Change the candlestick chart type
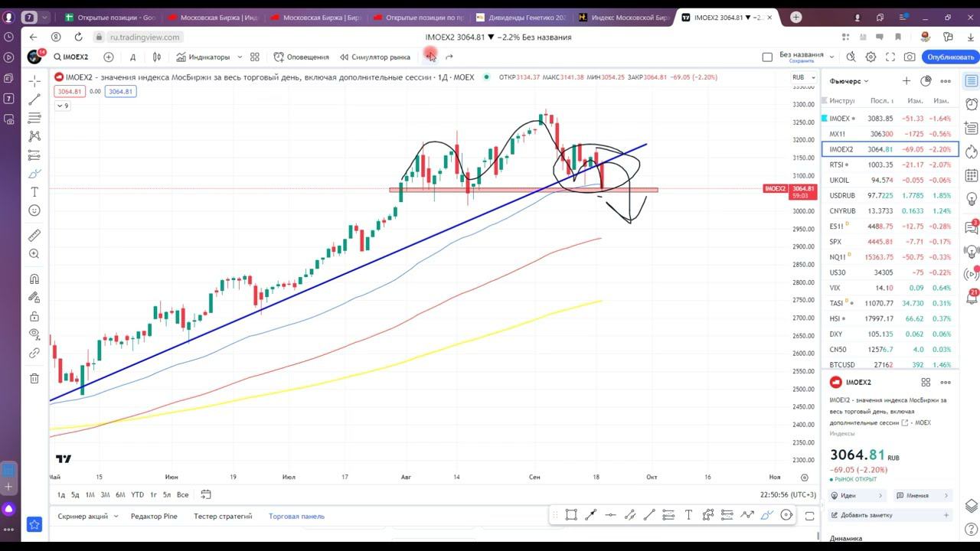 pos(157,57)
